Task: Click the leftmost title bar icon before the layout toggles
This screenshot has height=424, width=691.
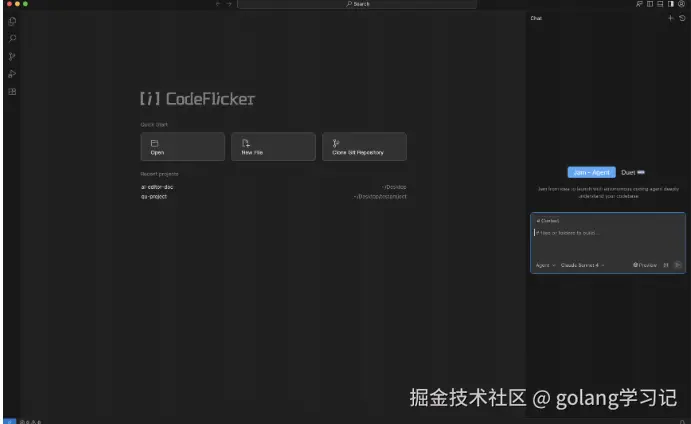Action: point(639,4)
